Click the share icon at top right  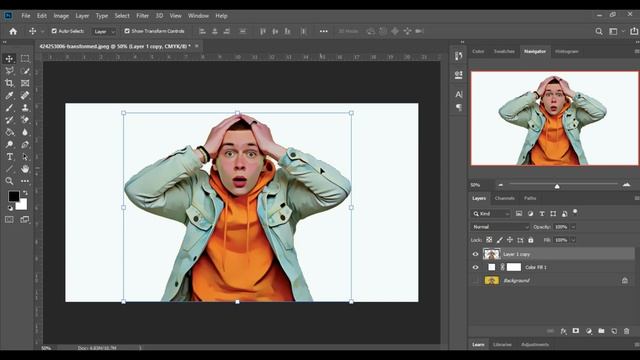[634, 31]
